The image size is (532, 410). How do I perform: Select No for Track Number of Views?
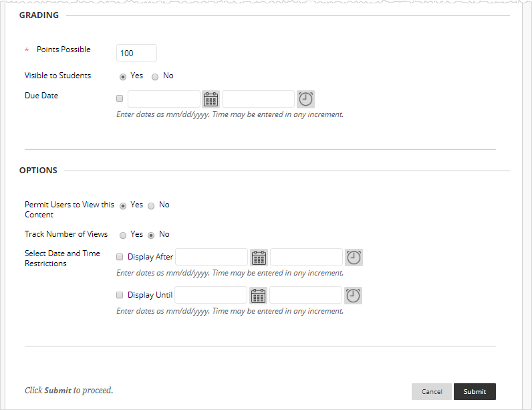(x=151, y=235)
